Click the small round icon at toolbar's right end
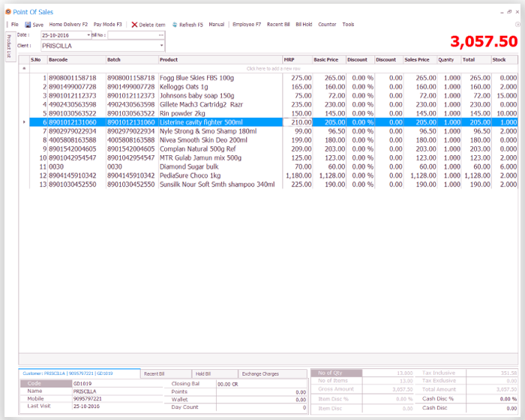This screenshot has width=525, height=420. coord(517,25)
